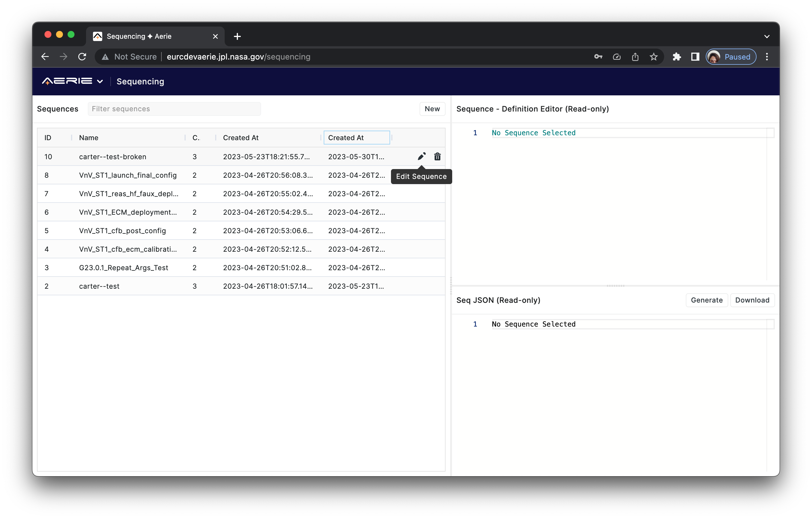Image resolution: width=812 pixels, height=519 pixels.
Task: Sort table by the Name column header
Action: click(x=89, y=138)
